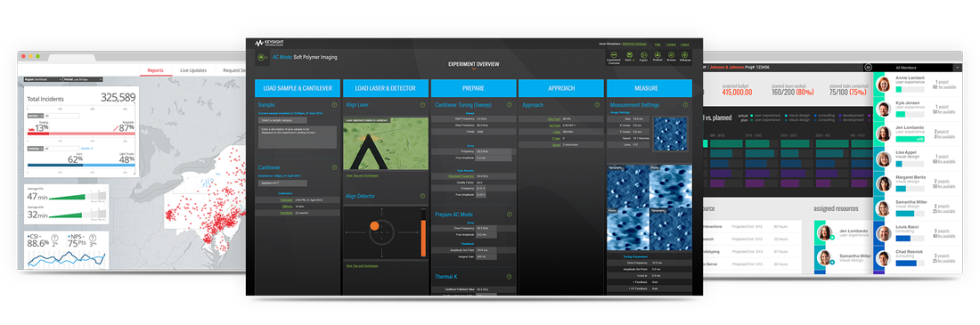The image size is (980, 325).
Task: Open help icon for Align Laser
Action: [x=422, y=105]
